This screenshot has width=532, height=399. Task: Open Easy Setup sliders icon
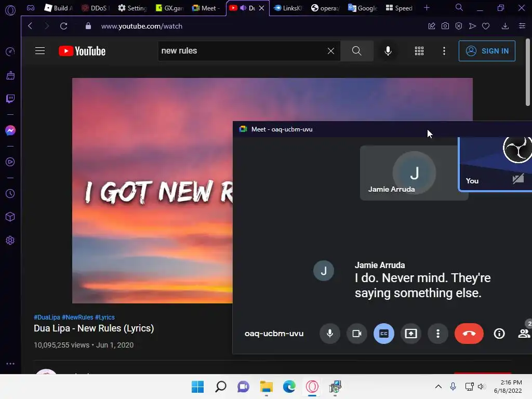pyautogui.click(x=522, y=26)
